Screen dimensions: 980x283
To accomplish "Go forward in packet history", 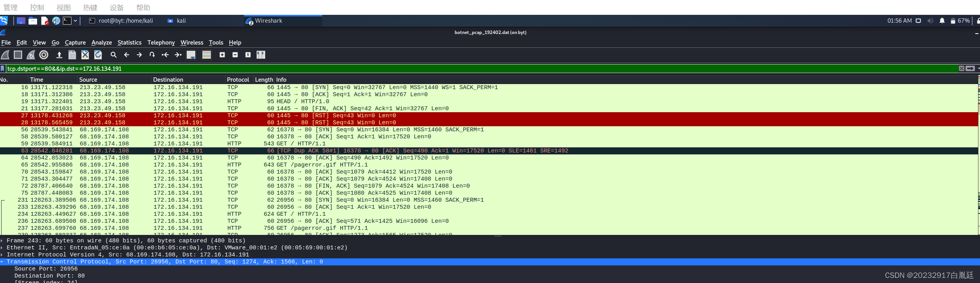I will [x=139, y=55].
